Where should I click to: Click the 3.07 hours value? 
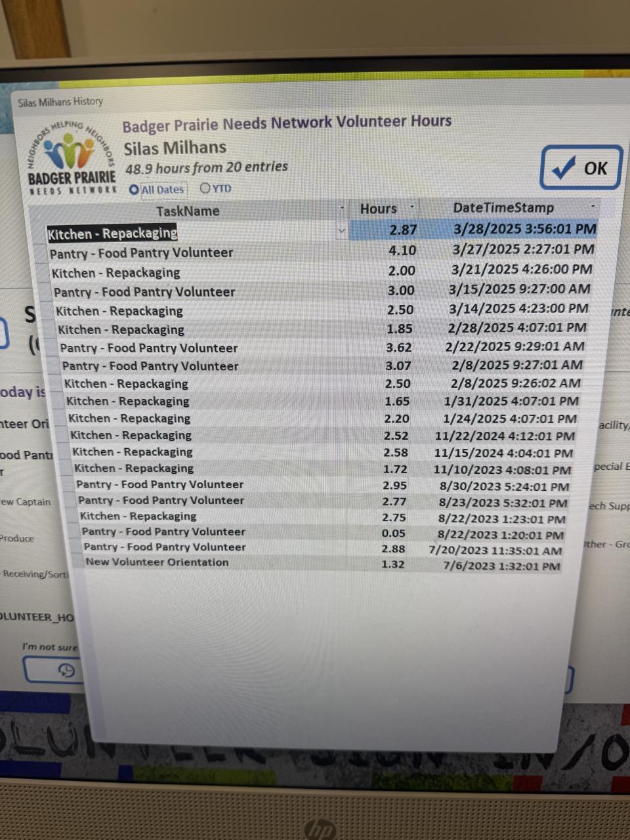[398, 366]
